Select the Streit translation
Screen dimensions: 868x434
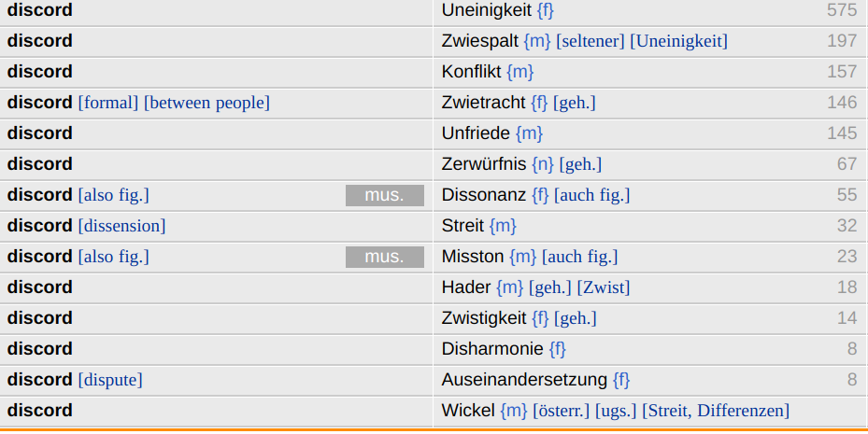pyautogui.click(x=462, y=226)
